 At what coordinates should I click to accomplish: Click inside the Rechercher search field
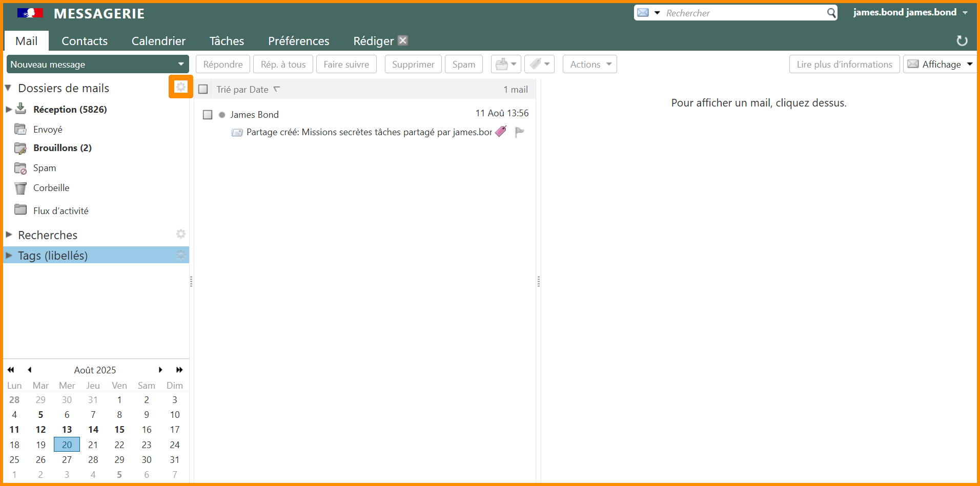[x=743, y=13]
